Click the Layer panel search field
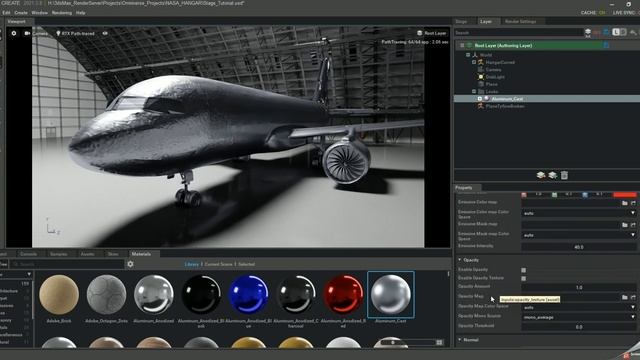Image resolution: width=640 pixels, height=360 pixels. click(518, 32)
